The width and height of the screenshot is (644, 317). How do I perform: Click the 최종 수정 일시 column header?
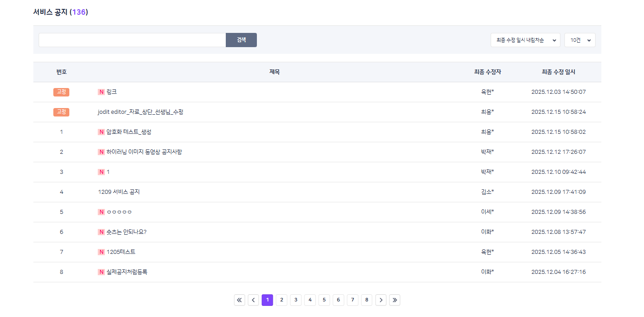coord(558,72)
